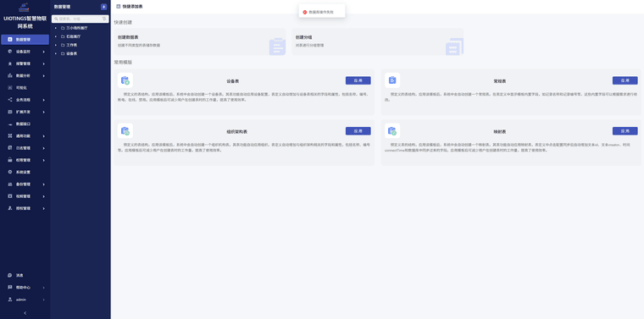Apply the 设备表 template
Viewport: 644px width, 319px height.
click(x=358, y=80)
